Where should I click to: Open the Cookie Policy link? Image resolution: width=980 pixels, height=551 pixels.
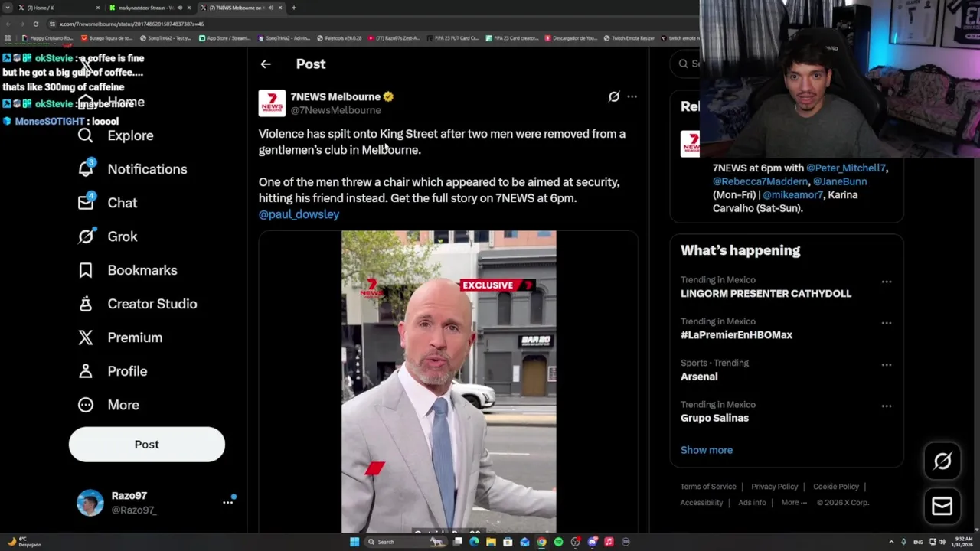click(x=836, y=487)
